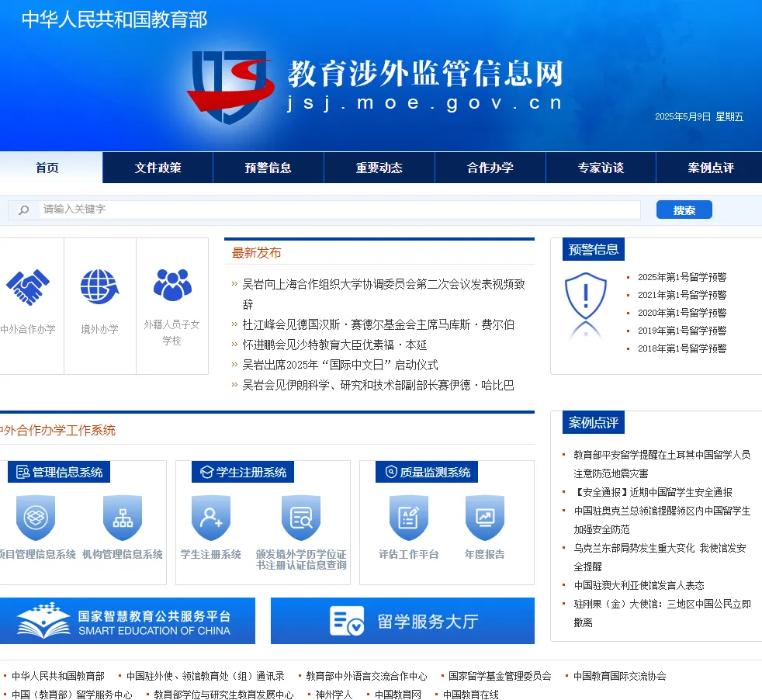Click the 学生注册系统 header cap icon
Image resolution: width=762 pixels, height=700 pixels.
(x=207, y=472)
